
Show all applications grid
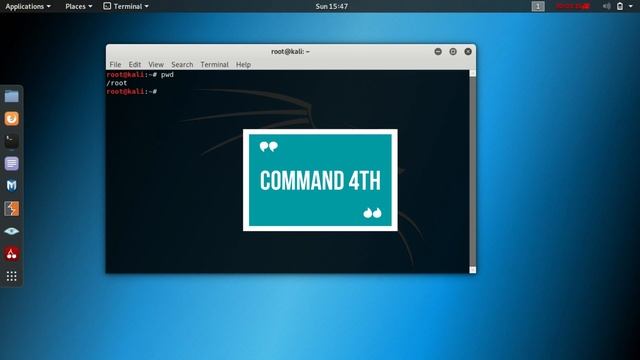(11, 276)
